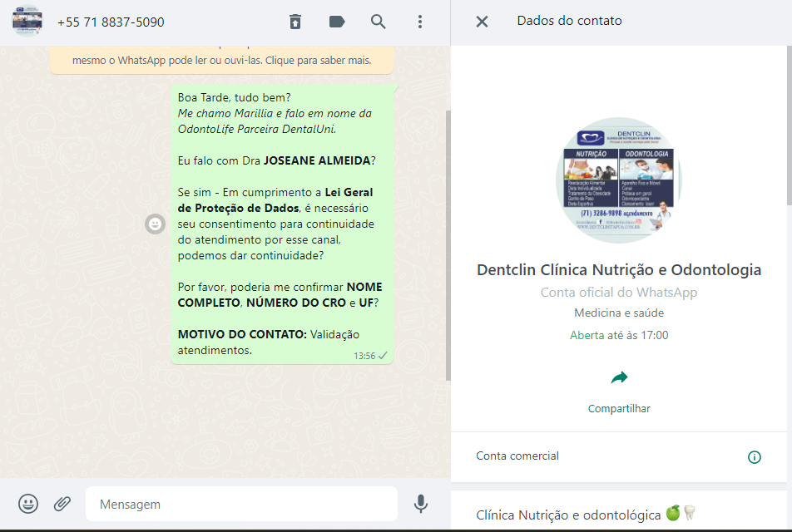Image resolution: width=792 pixels, height=532 pixels.
Task: Delete chat with trash icon
Action: click(295, 22)
